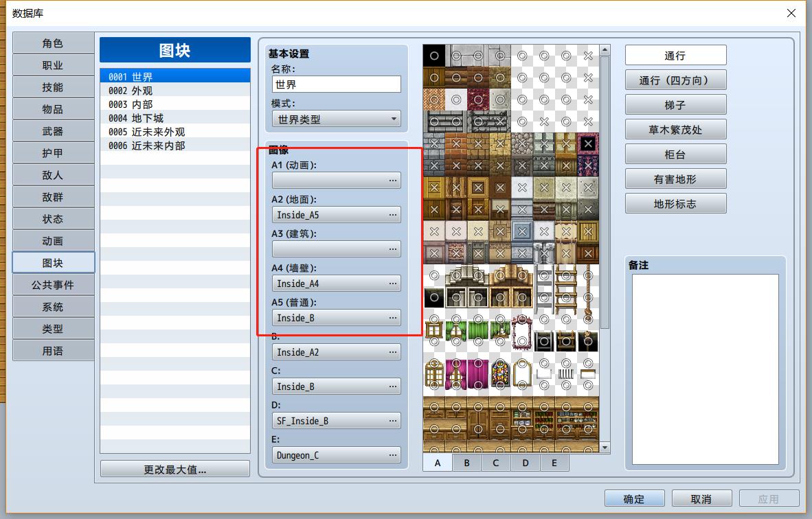812x519 pixels.
Task: Select the 柜台 counter mode
Action: pyautogui.click(x=676, y=154)
